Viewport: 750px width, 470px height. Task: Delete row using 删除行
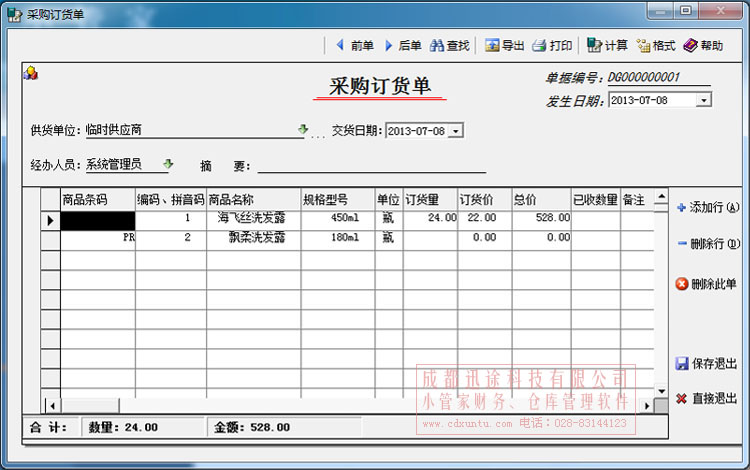pyautogui.click(x=708, y=243)
